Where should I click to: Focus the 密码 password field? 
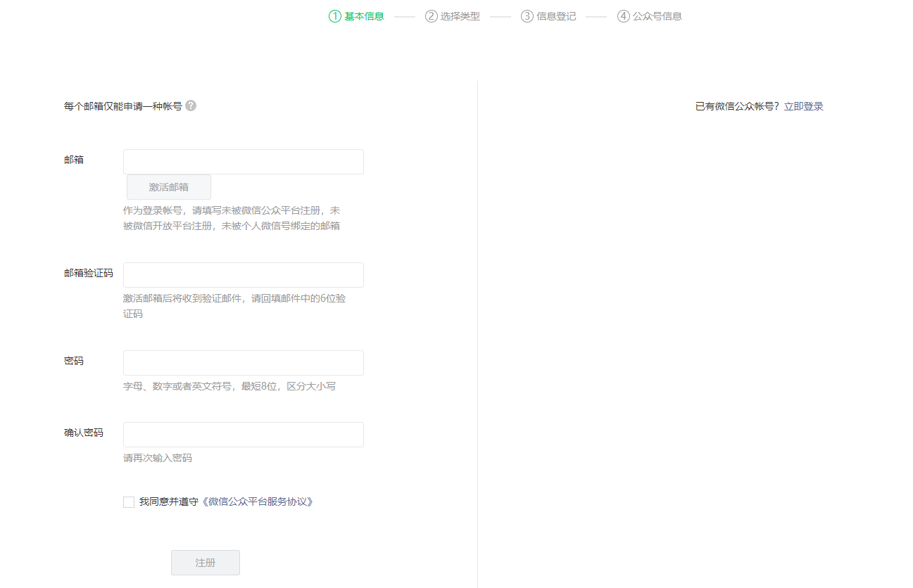tap(244, 363)
